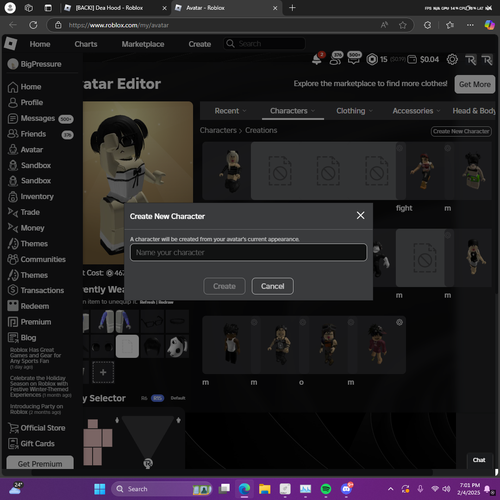Select the Default body type option
500x500 pixels.
pos(178,398)
